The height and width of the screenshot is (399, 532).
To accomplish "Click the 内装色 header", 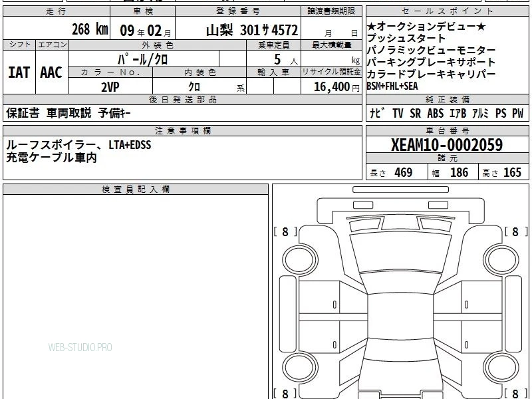I will point(200,72).
